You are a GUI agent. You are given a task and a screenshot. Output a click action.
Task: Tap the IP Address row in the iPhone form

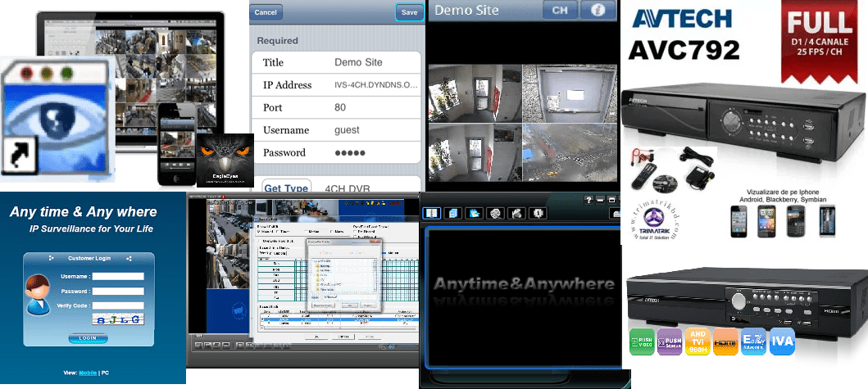(336, 85)
